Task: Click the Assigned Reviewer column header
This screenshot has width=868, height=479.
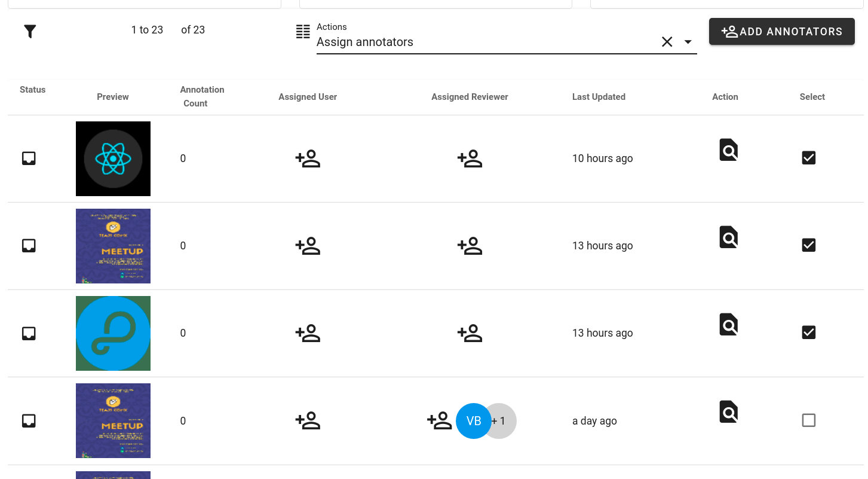Action: point(470,97)
